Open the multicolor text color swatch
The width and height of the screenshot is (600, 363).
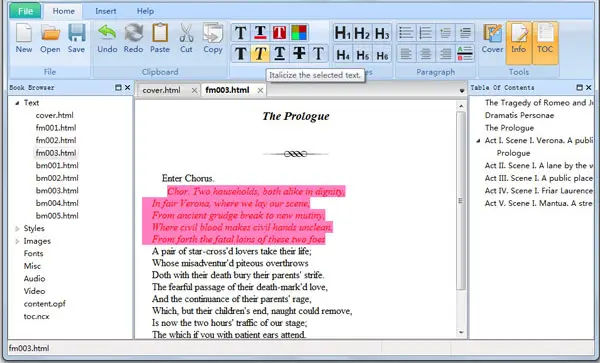[x=299, y=33]
